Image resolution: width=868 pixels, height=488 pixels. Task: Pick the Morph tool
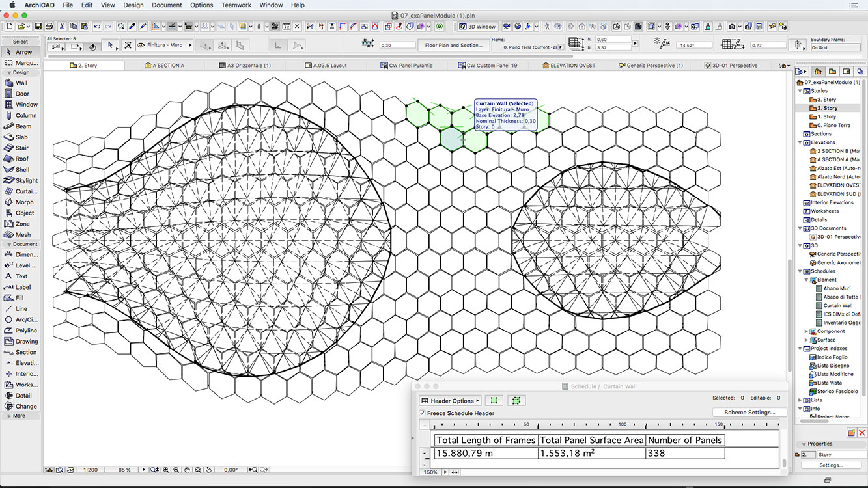click(x=24, y=202)
